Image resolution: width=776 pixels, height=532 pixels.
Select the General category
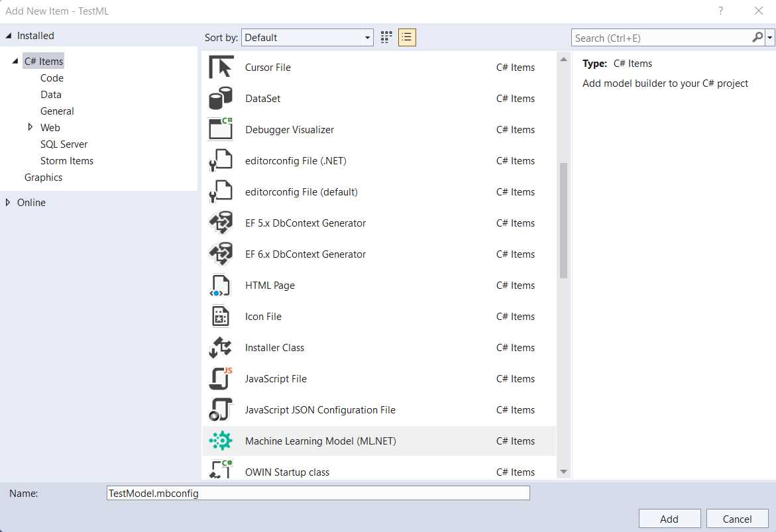(57, 111)
